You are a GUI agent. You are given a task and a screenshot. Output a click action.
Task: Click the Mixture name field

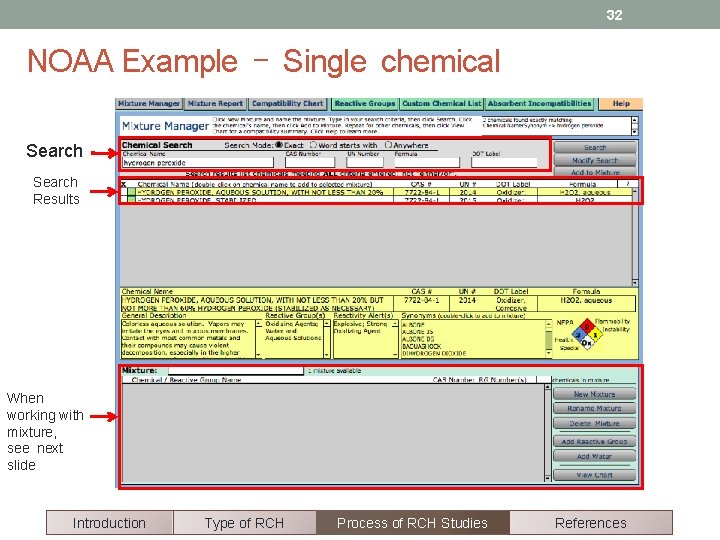pyautogui.click(x=236, y=371)
